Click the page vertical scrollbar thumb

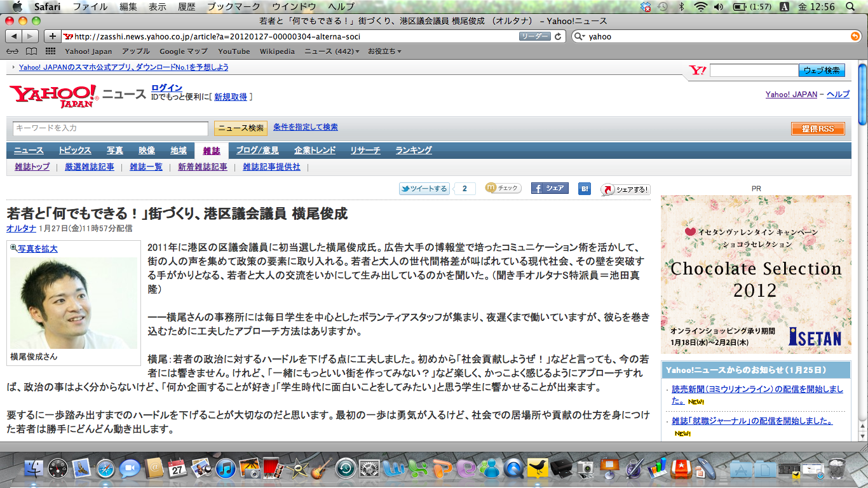point(862,95)
